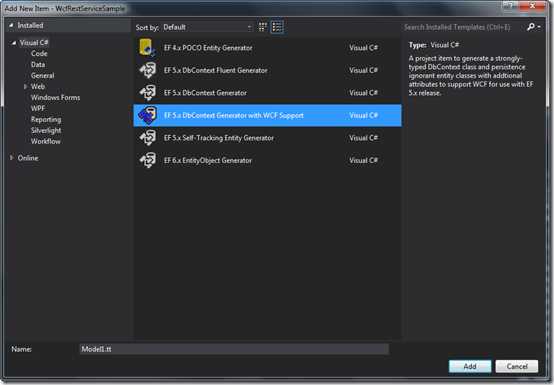
Task: Expand the Web tree node
Action: pyautogui.click(x=25, y=87)
